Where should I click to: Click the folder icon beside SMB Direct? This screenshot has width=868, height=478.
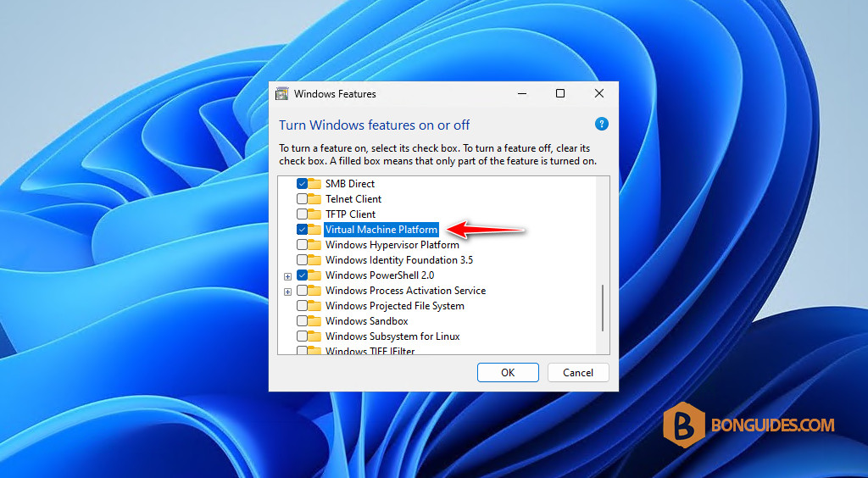click(314, 184)
